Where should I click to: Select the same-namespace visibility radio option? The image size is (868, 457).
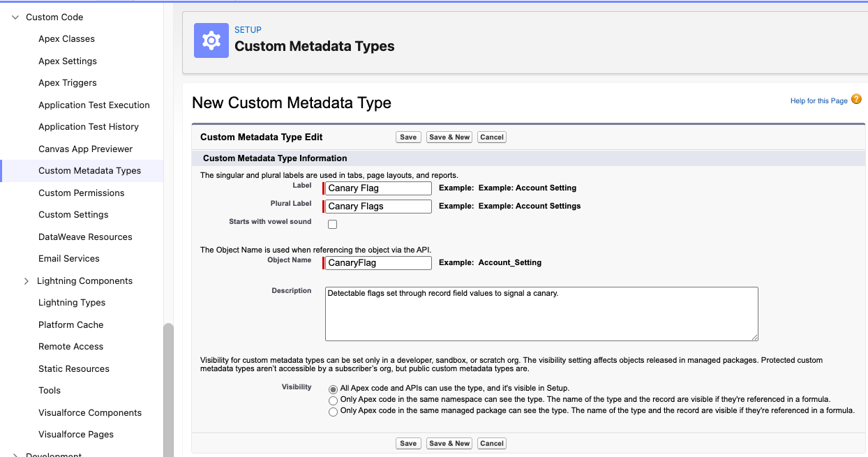333,400
